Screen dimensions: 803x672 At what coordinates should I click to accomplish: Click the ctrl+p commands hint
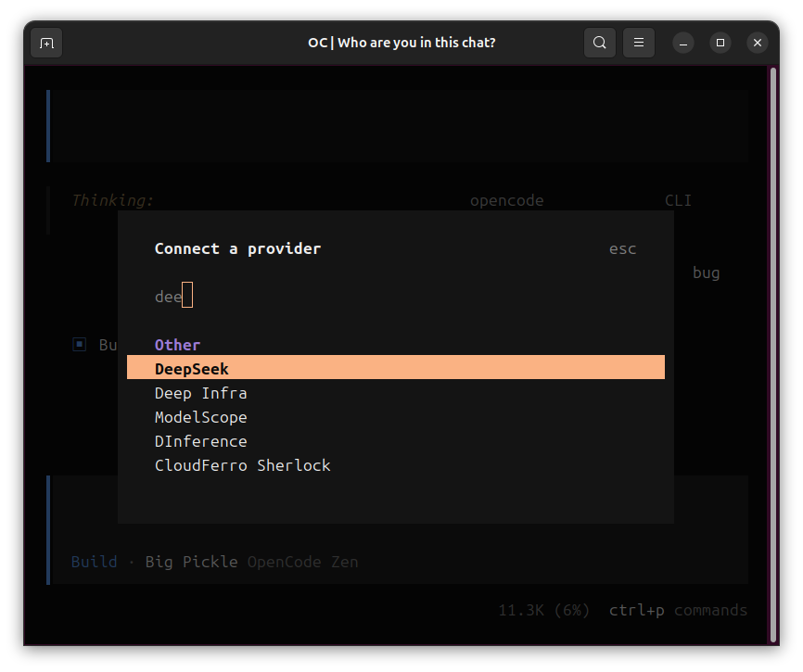(x=678, y=610)
